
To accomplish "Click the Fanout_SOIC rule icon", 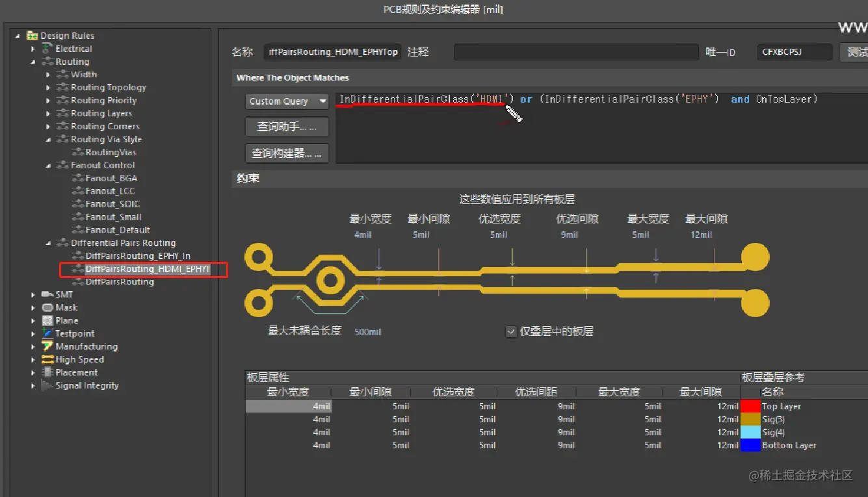I will click(78, 205).
